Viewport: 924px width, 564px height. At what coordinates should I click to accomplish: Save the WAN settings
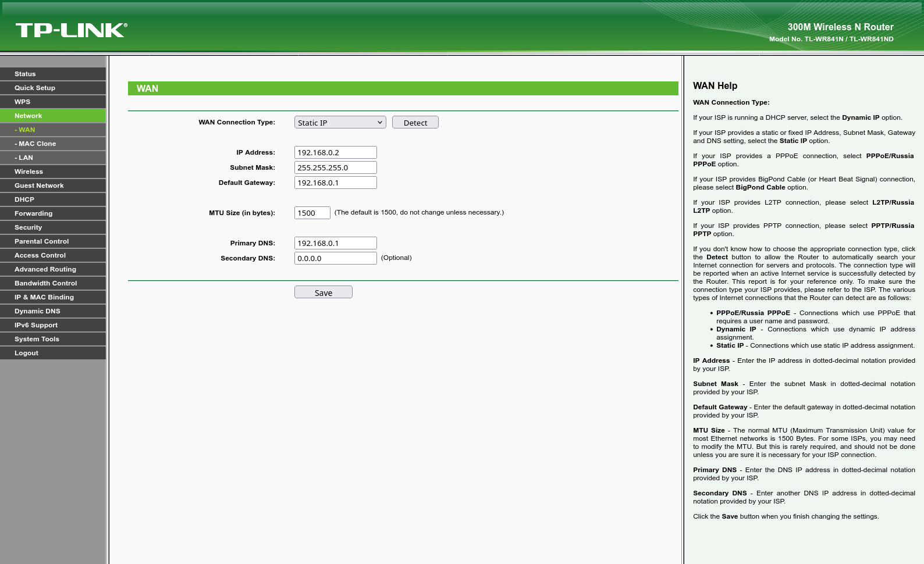324,292
